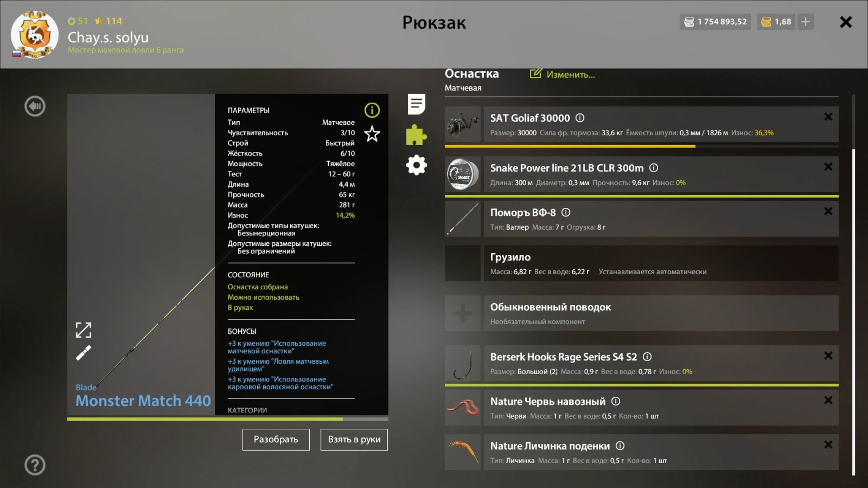Click the dung worm bait thumbnail
Image resolution: width=868 pixels, height=488 pixels.
pos(462,408)
